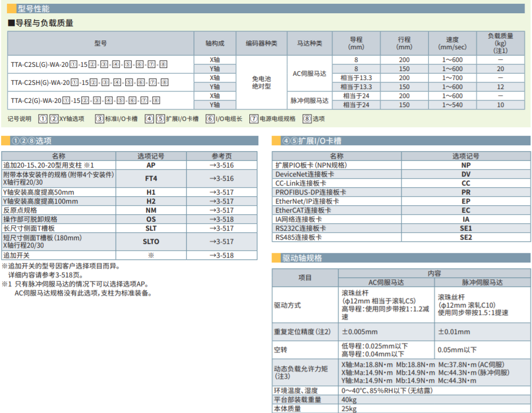
Task: Click the speed value 1~540
Action: [452, 105]
